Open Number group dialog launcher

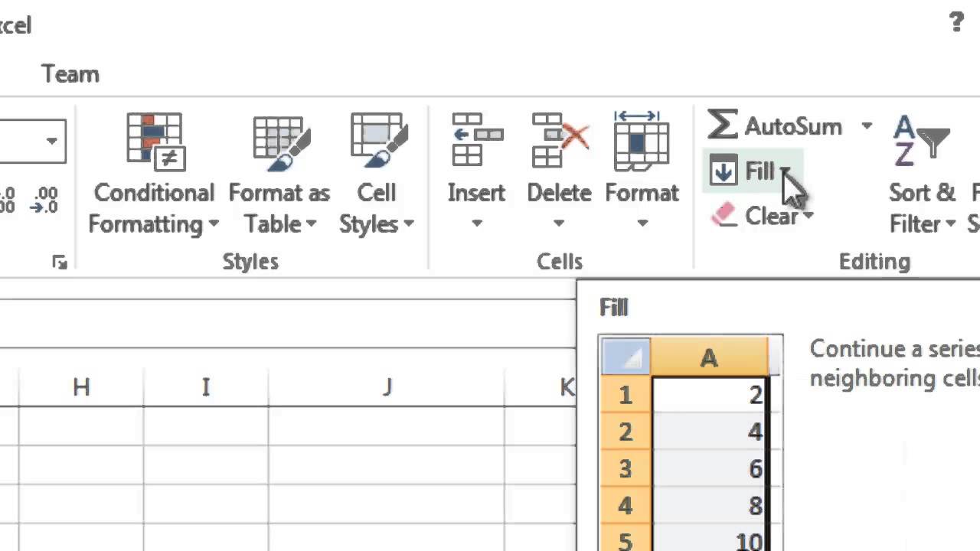click(x=59, y=262)
